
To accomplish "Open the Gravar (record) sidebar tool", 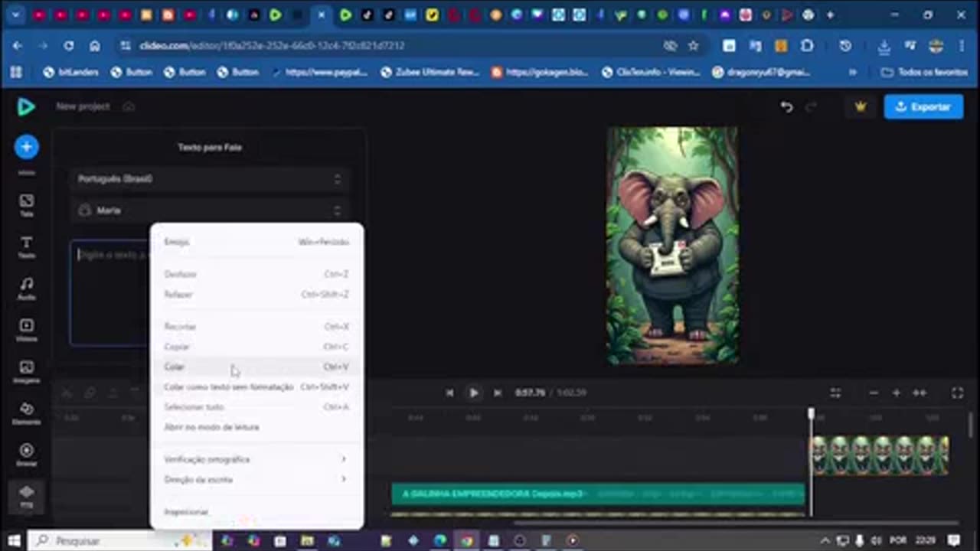I will pos(26,455).
